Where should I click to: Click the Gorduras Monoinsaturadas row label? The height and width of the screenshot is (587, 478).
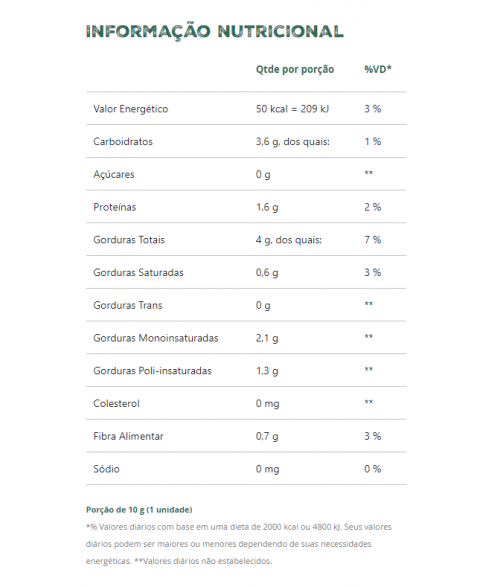[155, 338]
